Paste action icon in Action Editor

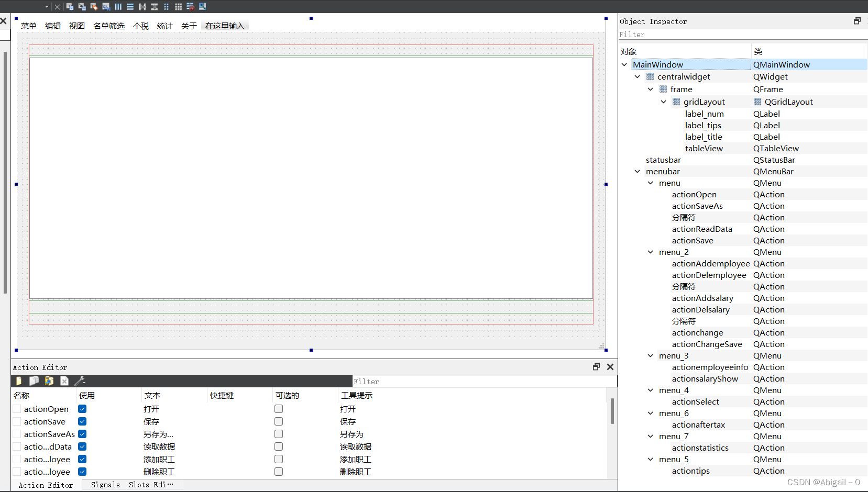[49, 381]
